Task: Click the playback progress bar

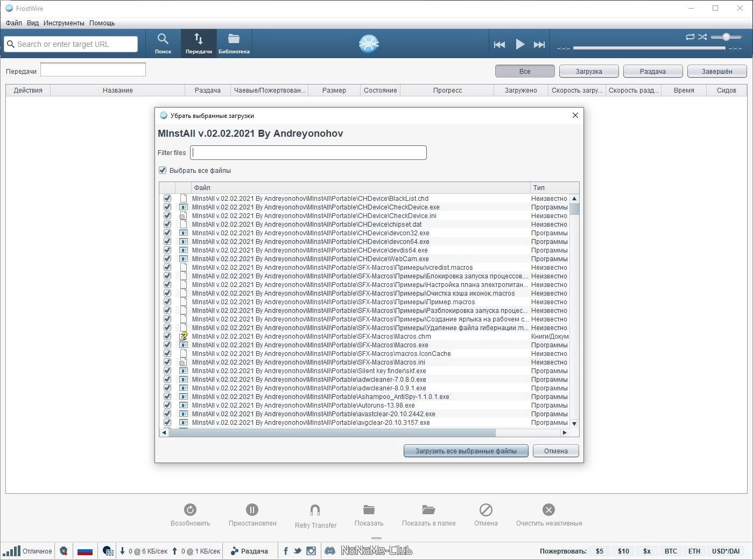Action: (649, 48)
